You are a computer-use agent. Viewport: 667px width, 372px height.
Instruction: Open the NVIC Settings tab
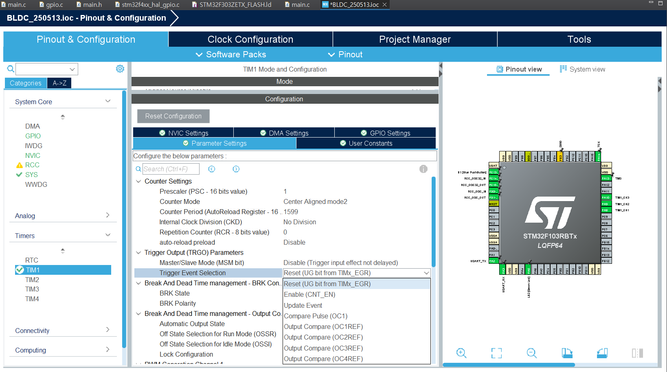pyautogui.click(x=183, y=133)
